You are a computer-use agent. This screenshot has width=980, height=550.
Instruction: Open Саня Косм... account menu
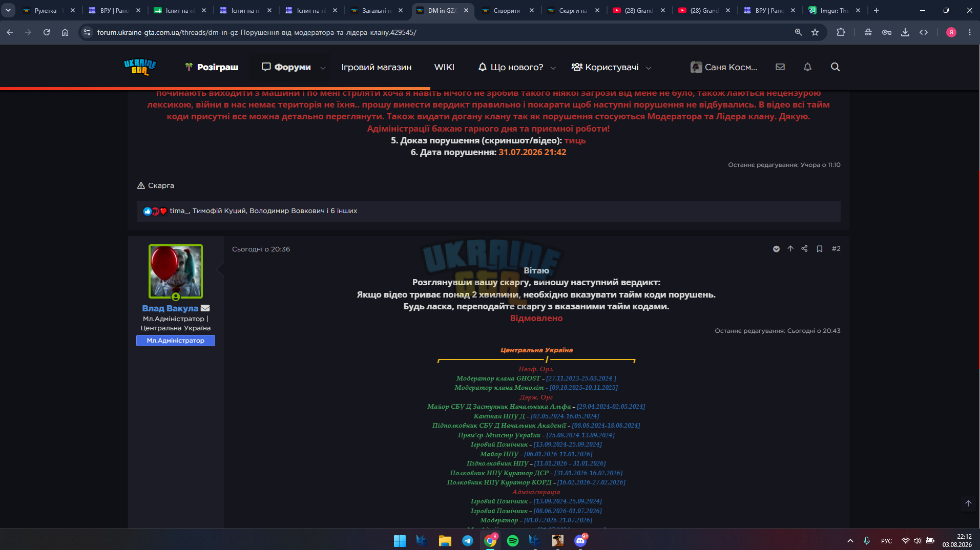click(724, 67)
